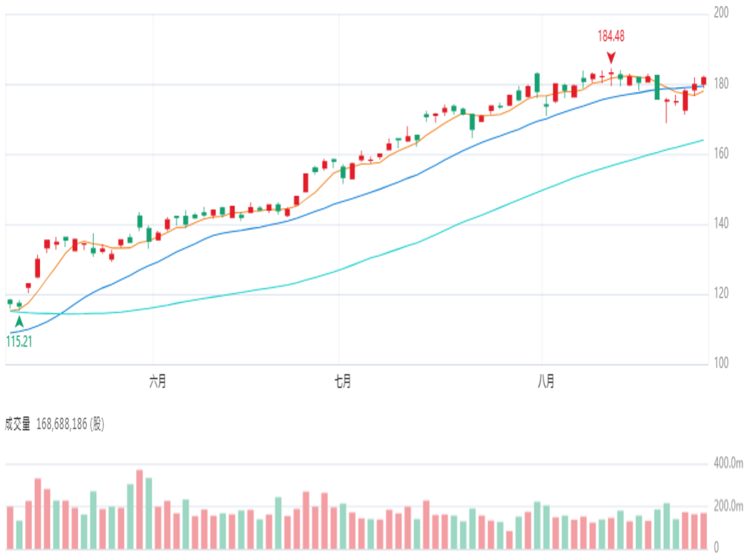Image resolution: width=747 pixels, height=560 pixels.
Task: Click the 140 price axis label
Action: [x=721, y=224]
